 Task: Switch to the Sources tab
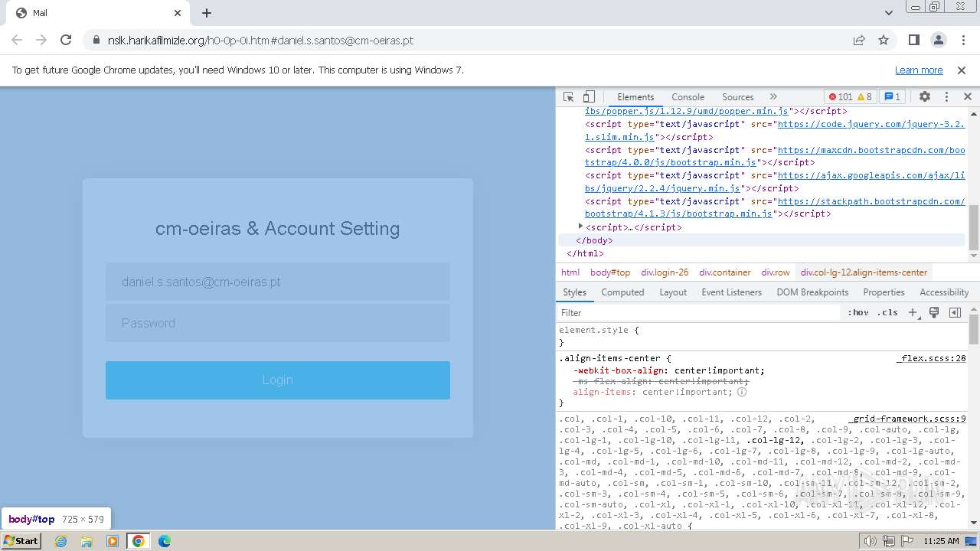pos(738,97)
